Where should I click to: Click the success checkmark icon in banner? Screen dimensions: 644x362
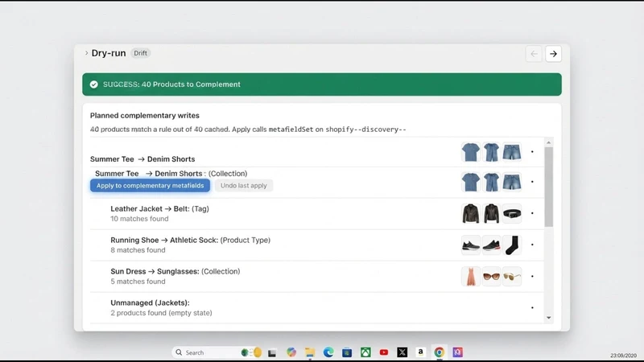[x=94, y=84]
